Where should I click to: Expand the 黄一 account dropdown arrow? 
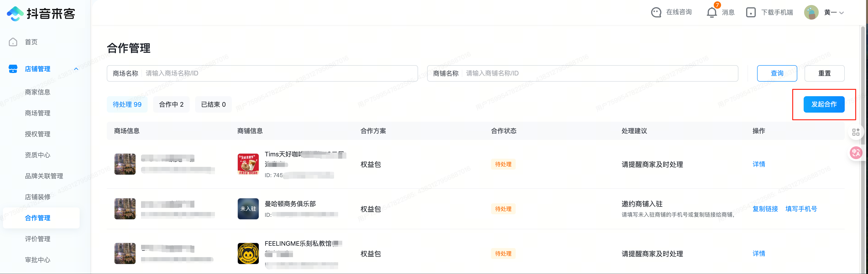pyautogui.click(x=841, y=13)
